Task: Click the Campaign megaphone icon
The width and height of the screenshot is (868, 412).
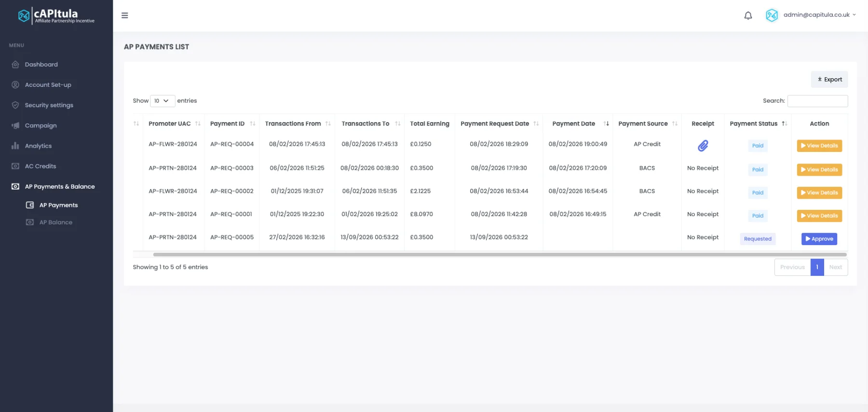Action: point(15,125)
